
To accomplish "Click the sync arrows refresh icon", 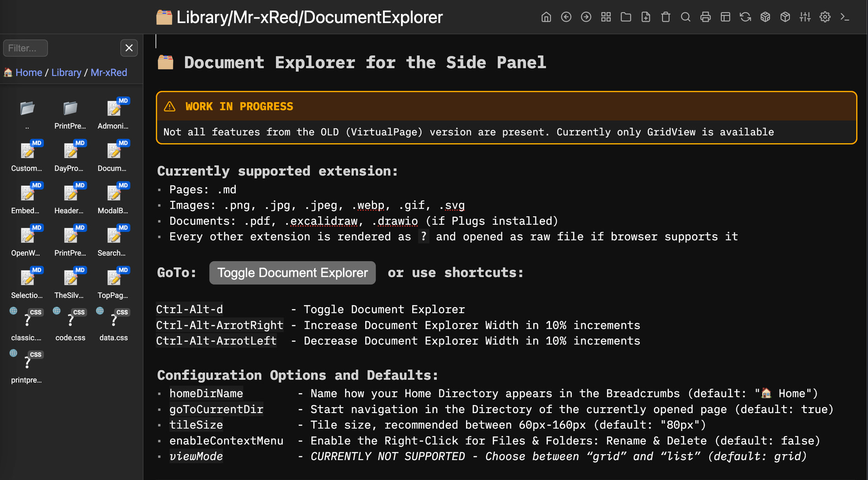I will [745, 17].
